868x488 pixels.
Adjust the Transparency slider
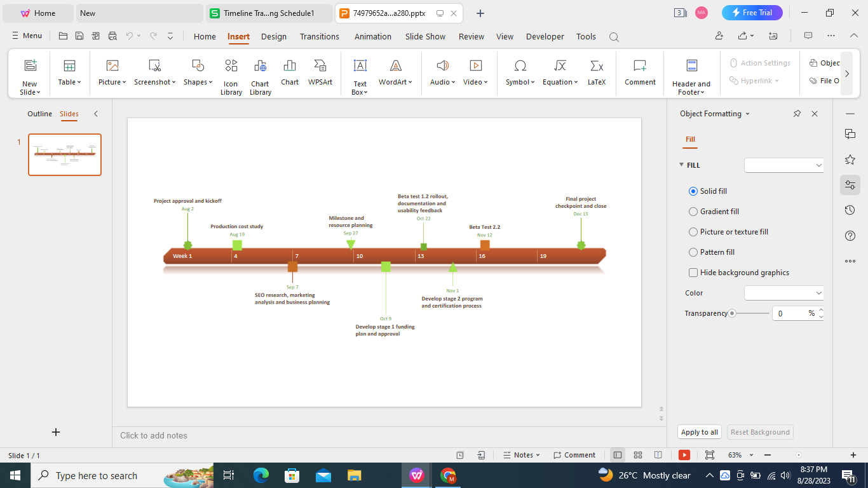731,313
